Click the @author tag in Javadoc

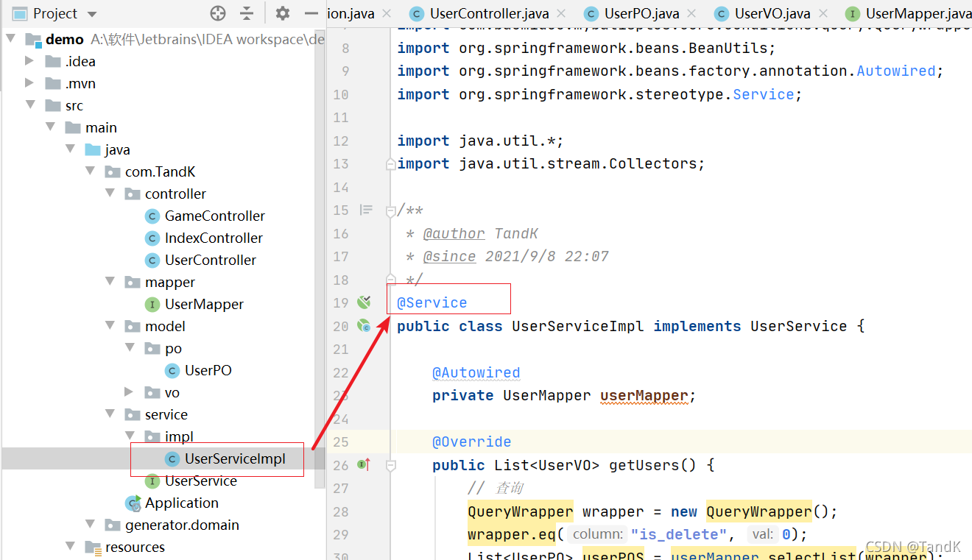[x=454, y=234]
